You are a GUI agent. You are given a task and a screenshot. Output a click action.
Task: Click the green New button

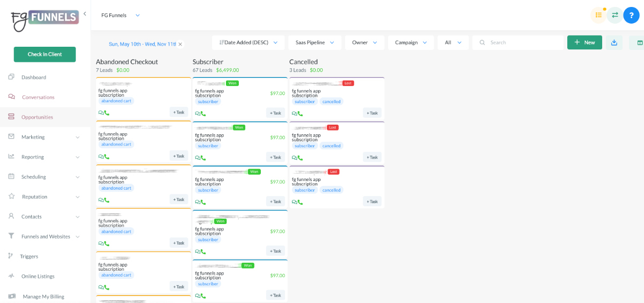(584, 42)
